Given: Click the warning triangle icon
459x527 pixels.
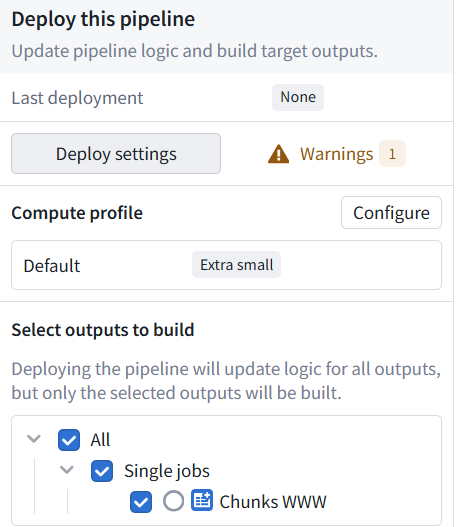Looking at the screenshot, I should coord(278,154).
